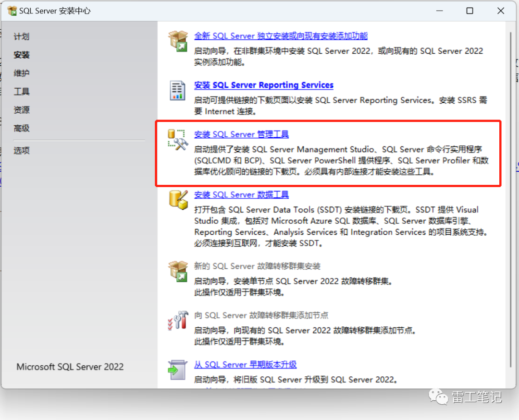Open 安装 SQL Server 数据工具 link

(x=241, y=194)
